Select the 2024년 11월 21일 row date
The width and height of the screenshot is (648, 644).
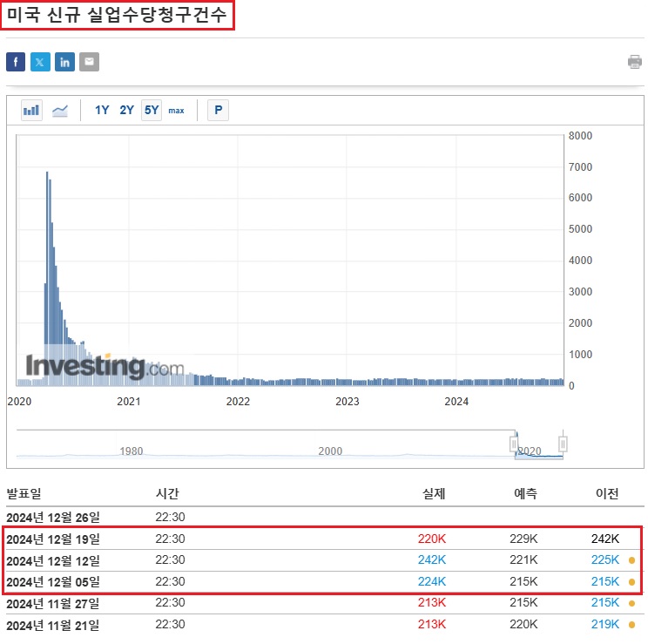(x=53, y=626)
